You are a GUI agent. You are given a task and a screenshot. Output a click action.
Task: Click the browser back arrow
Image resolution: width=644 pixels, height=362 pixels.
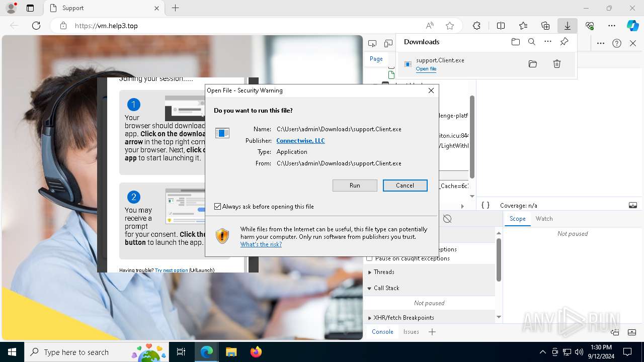[14, 26]
